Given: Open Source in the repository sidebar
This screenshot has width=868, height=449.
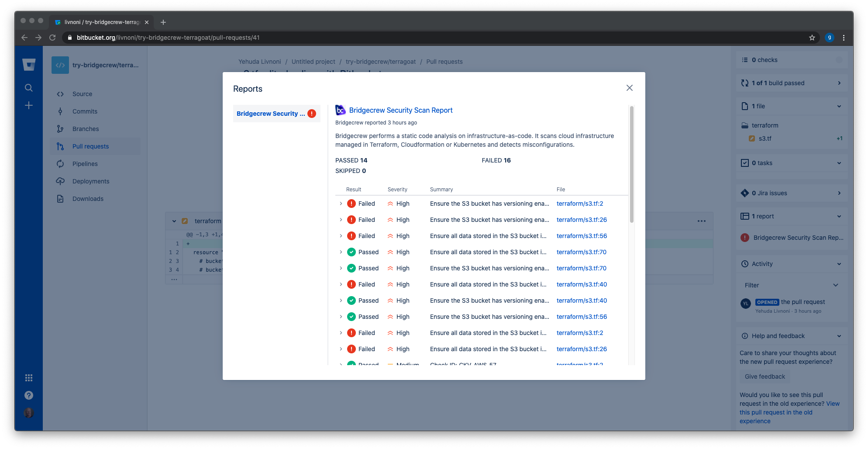Looking at the screenshot, I should click(95, 94).
